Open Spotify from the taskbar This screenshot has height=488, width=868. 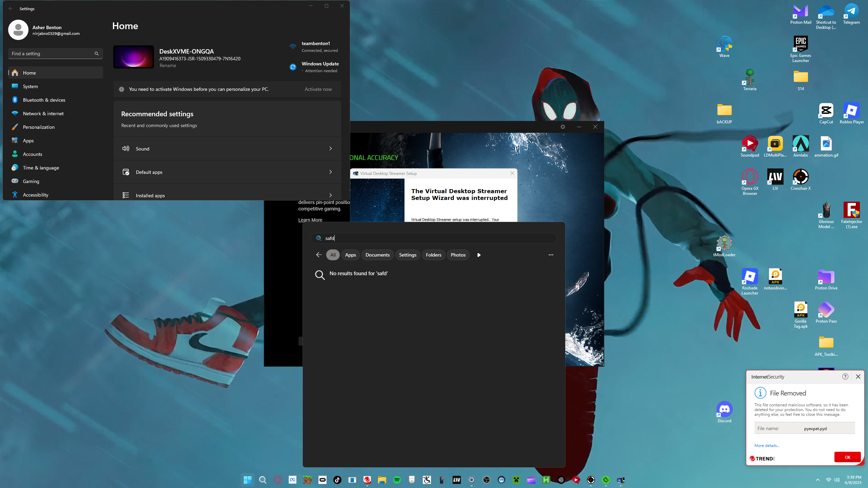click(397, 480)
